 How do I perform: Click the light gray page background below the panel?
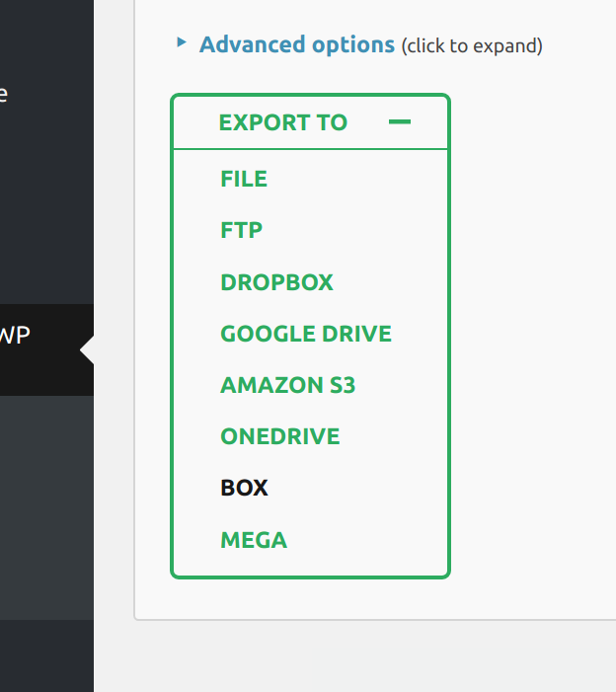click(375, 656)
